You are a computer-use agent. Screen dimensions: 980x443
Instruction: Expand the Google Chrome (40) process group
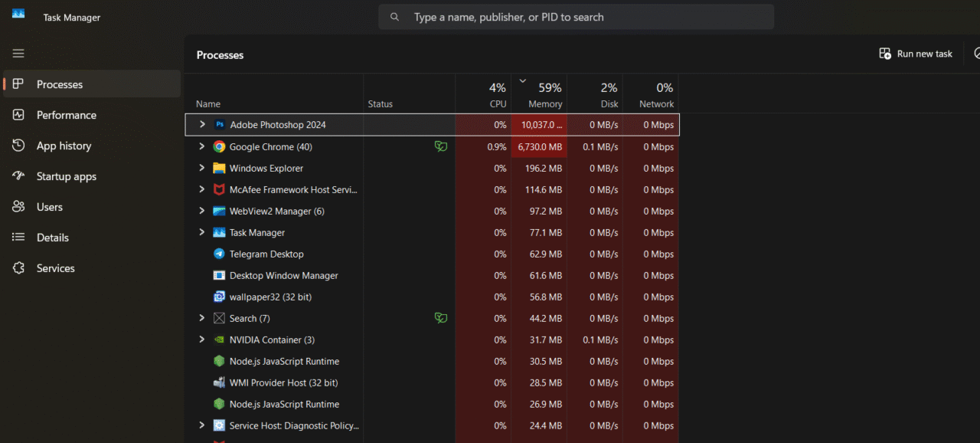pos(202,146)
